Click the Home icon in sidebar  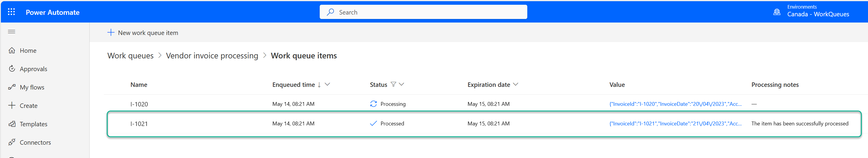tap(12, 50)
